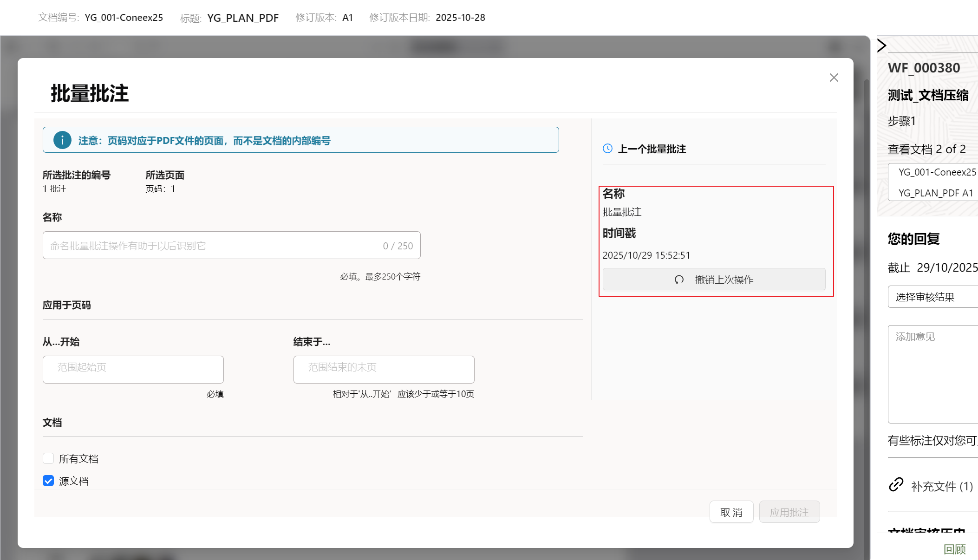Viewport: 978px width, 560px height.
Task: Click the blue info icon in the notice banner
Action: 62,140
